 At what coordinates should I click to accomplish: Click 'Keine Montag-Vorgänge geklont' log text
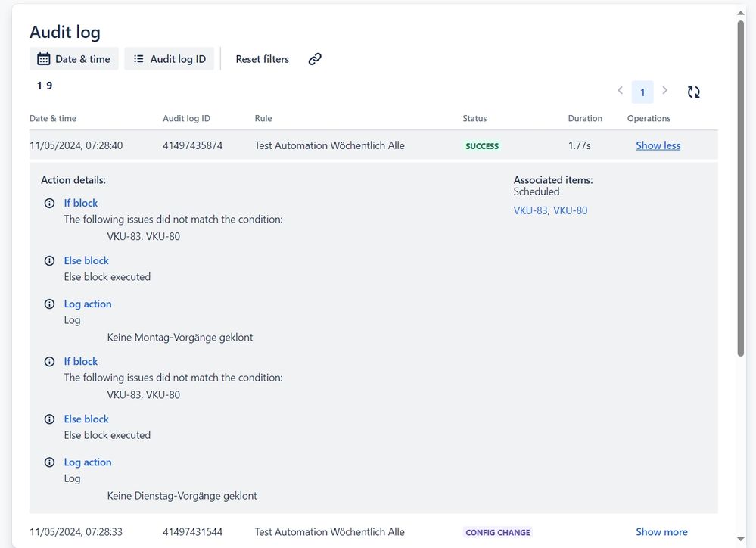(x=180, y=337)
